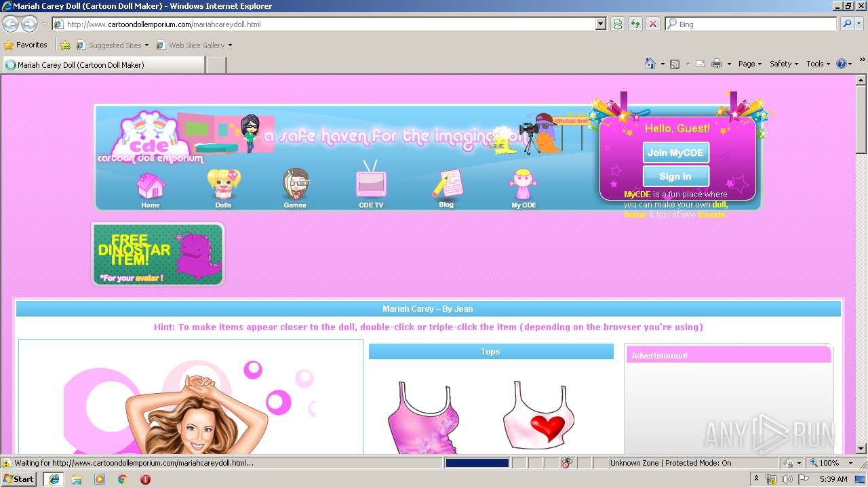Click the Sign In button
Viewport: 868px width, 488px height.
pos(675,176)
